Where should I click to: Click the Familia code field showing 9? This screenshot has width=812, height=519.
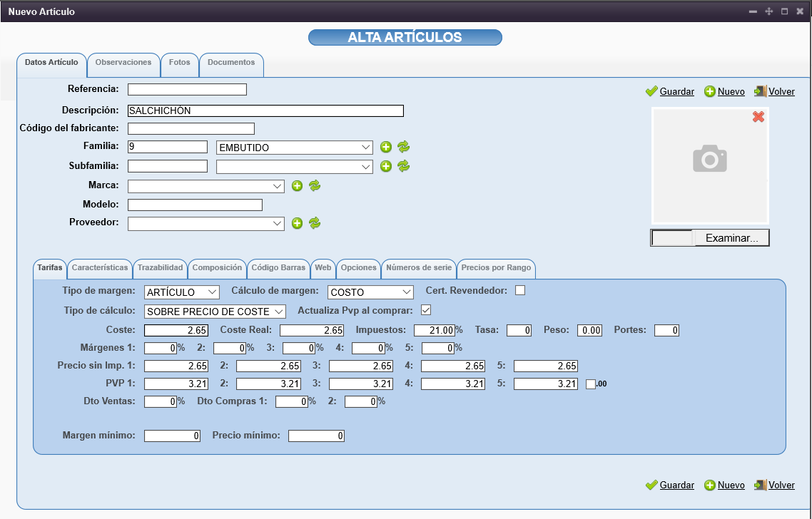point(167,147)
